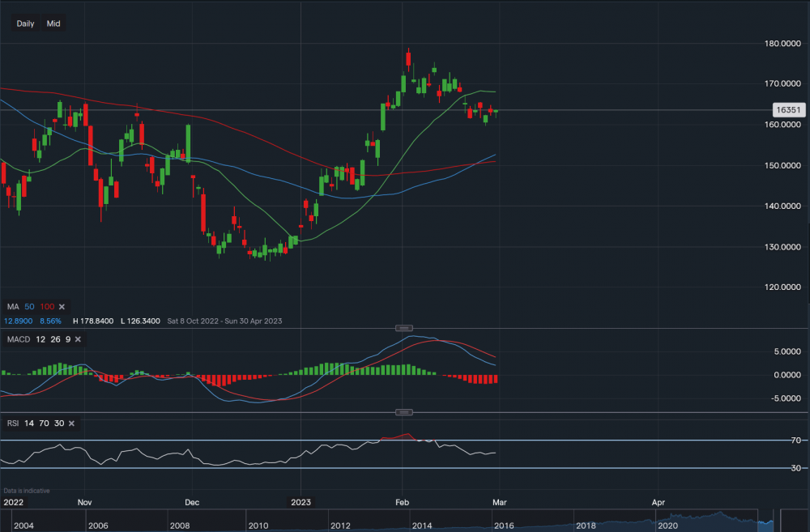Click the RSI period value 14
Image resolution: width=810 pixels, height=532 pixels.
(29, 423)
